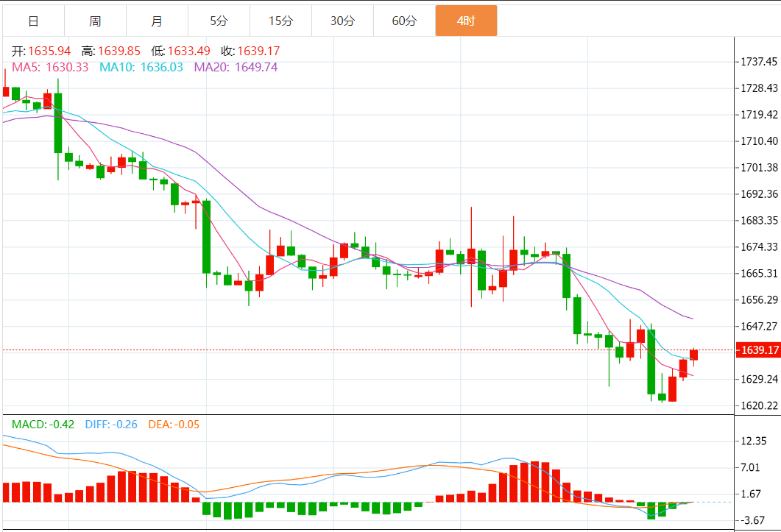Screen dimensions: 781x532
Task: Click the 高 high price value 1639.85
Action: pos(119,52)
